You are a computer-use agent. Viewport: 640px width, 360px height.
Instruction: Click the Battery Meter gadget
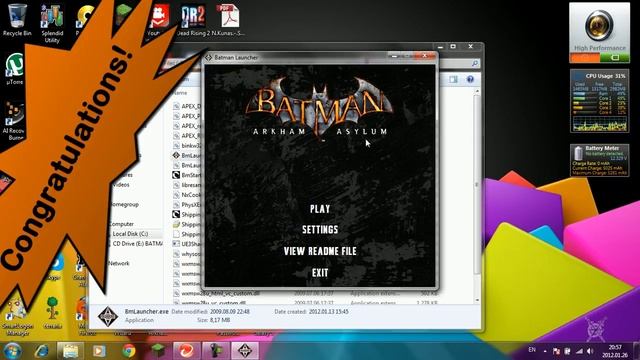coord(599,160)
